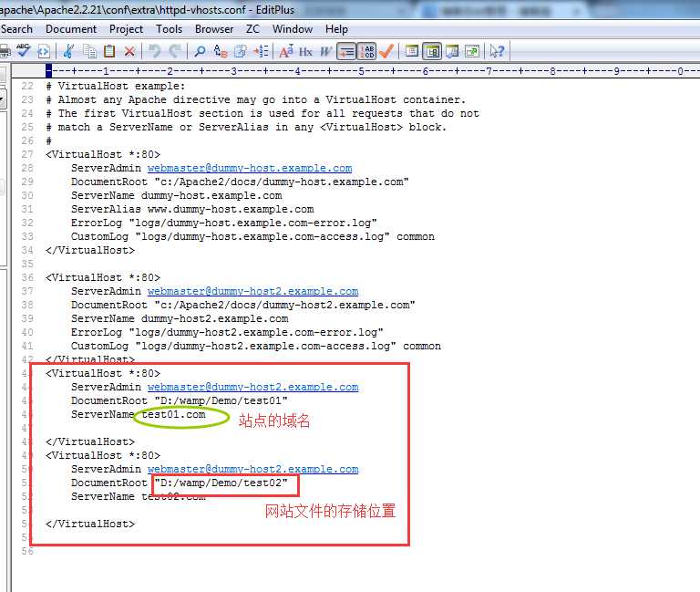Image resolution: width=700 pixels, height=592 pixels.
Task: Open the Help menu
Action: (336, 29)
